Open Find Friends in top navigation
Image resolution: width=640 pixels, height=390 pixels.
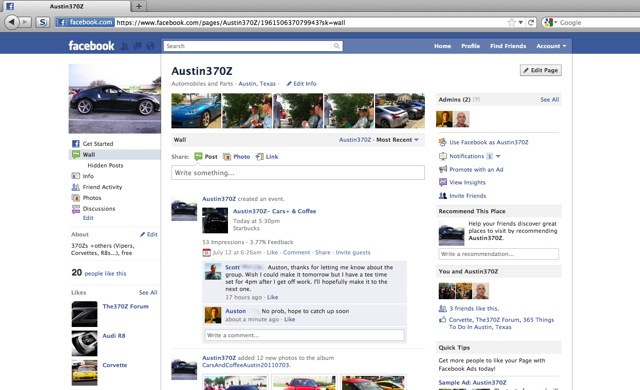[x=508, y=46]
